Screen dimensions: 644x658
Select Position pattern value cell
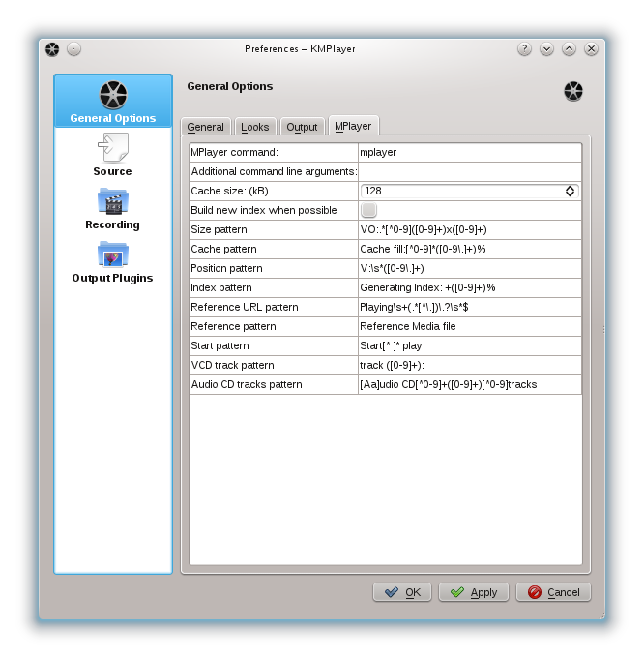[x=470, y=268]
